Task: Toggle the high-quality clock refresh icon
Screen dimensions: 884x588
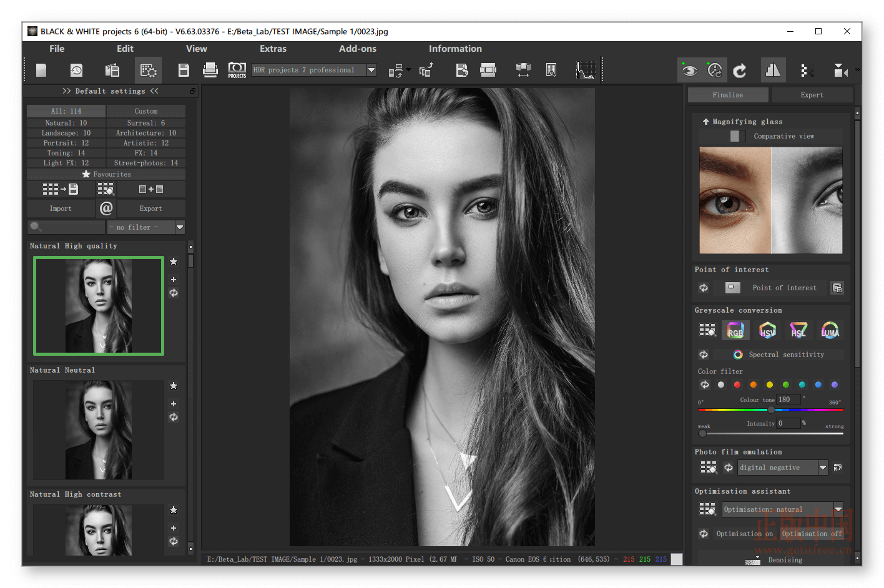Action: pos(715,70)
